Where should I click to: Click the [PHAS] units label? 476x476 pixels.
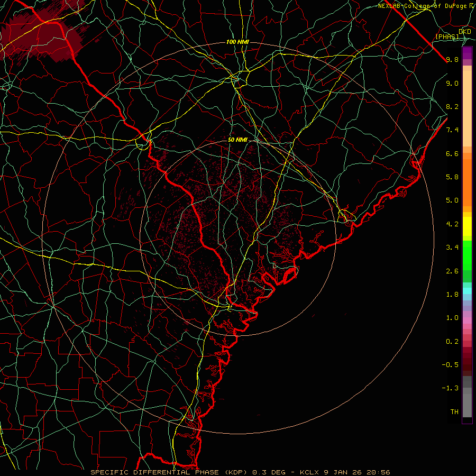(x=447, y=36)
